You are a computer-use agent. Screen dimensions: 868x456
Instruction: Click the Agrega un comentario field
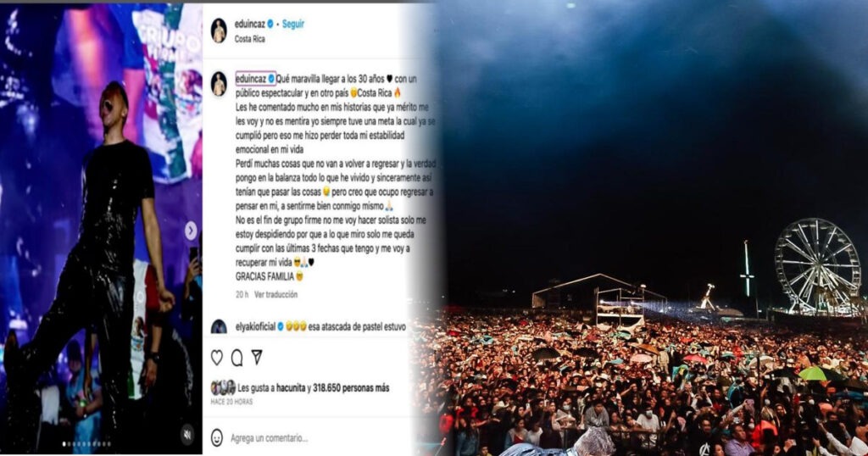pos(269,437)
